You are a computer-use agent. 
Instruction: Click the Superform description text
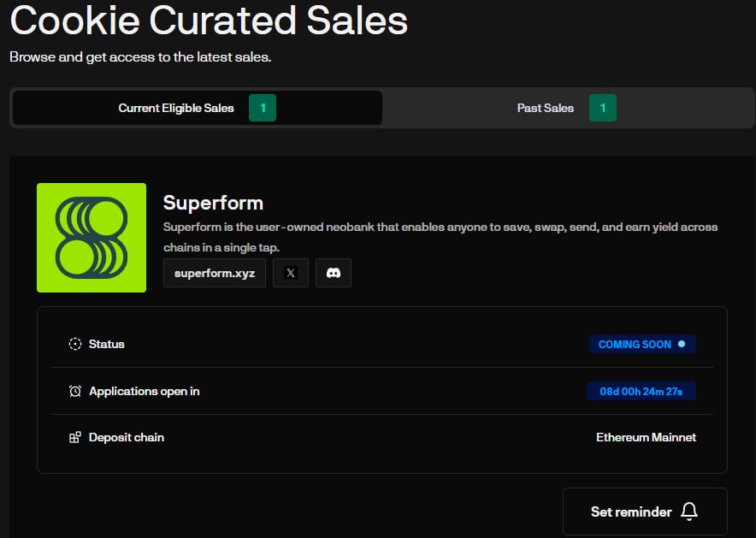point(440,237)
